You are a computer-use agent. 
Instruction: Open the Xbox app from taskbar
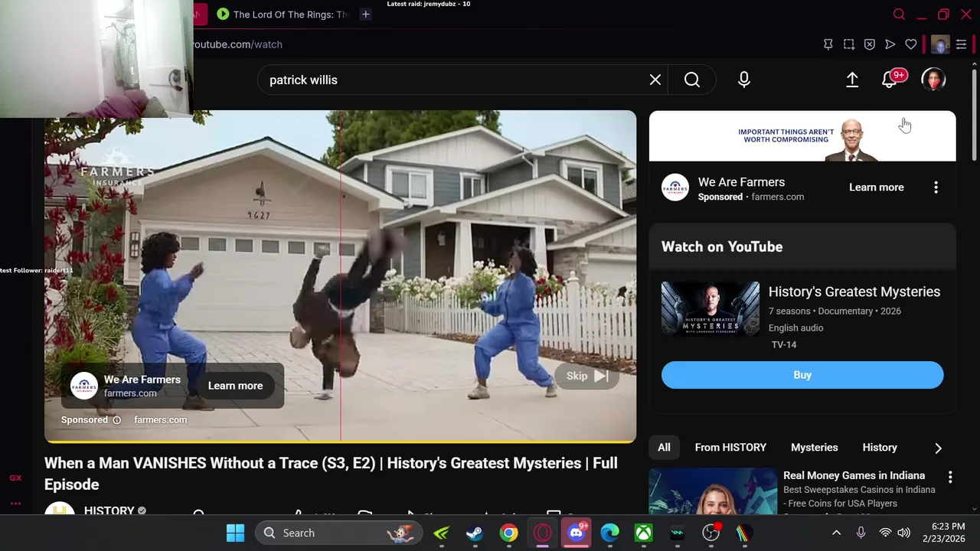(643, 533)
